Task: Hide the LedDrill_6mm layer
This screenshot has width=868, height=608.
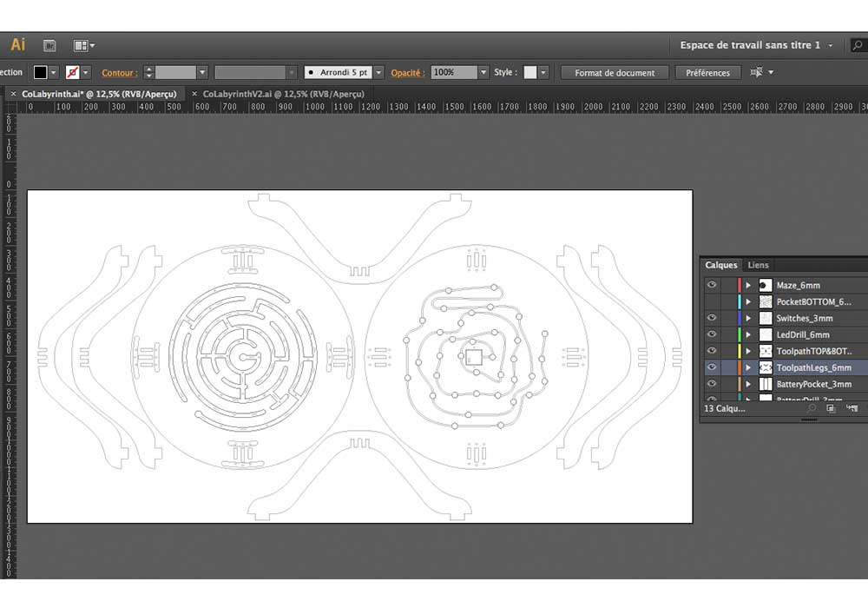Action: 712,334
